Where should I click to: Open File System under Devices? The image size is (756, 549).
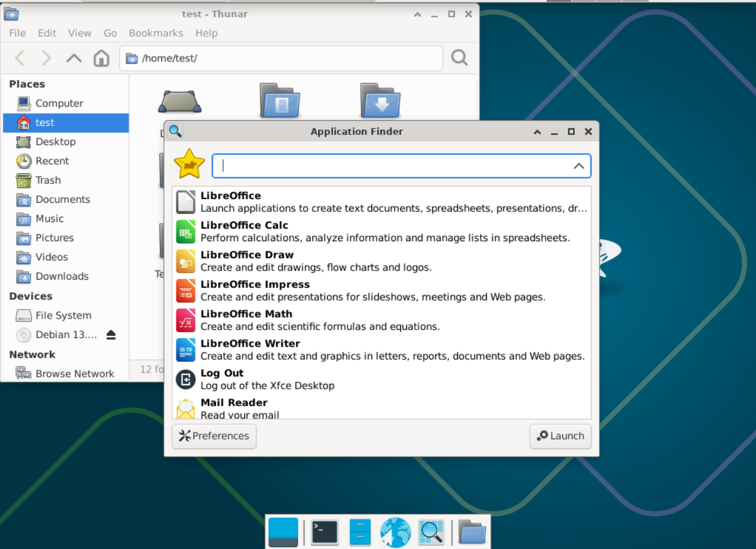(66, 315)
